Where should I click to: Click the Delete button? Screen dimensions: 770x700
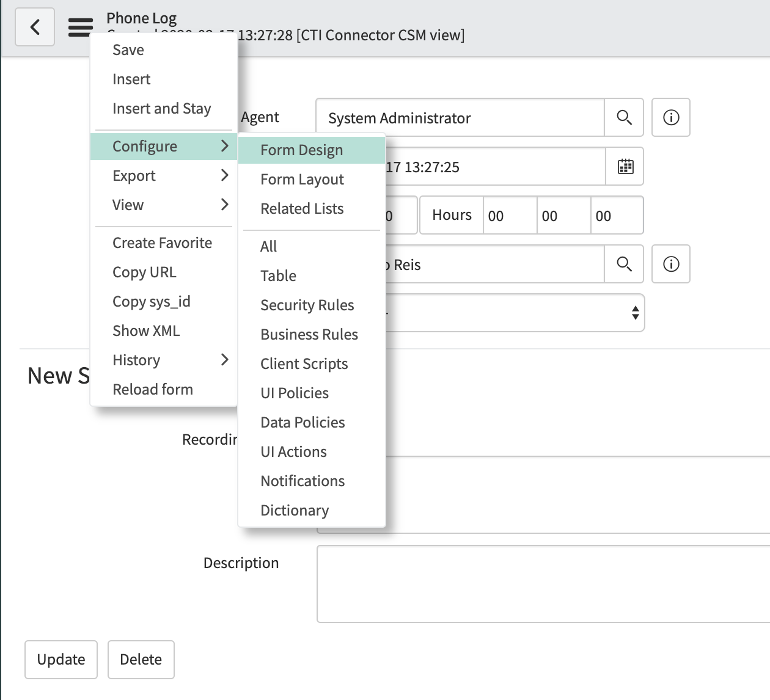tap(141, 660)
